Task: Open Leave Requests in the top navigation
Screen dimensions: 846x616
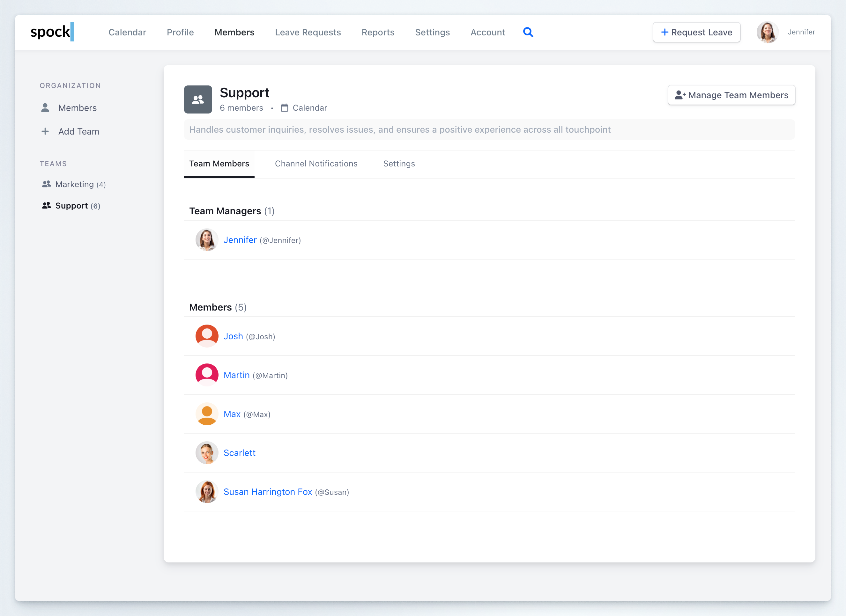Action: point(308,32)
